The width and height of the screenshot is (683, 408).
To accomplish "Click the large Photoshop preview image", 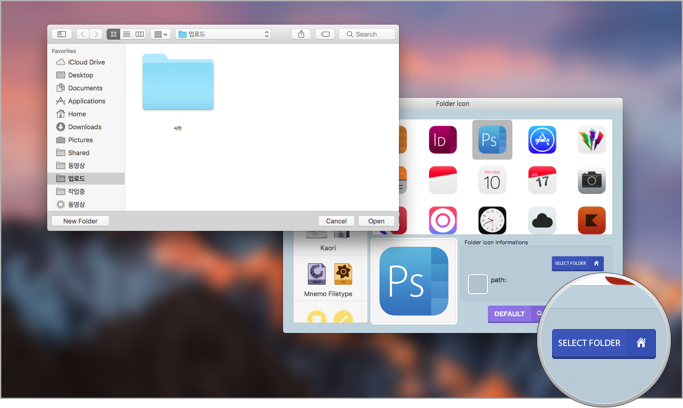I will 414,281.
